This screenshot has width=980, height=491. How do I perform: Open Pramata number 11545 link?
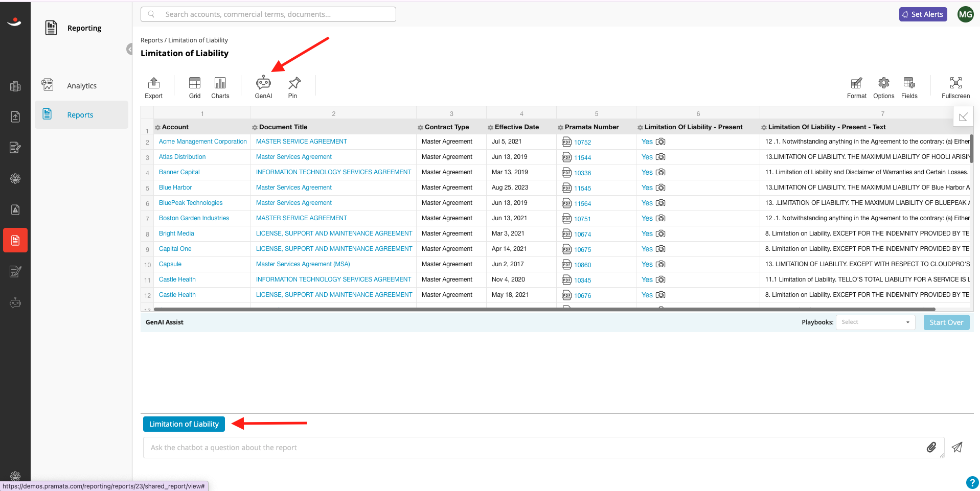[x=582, y=189]
